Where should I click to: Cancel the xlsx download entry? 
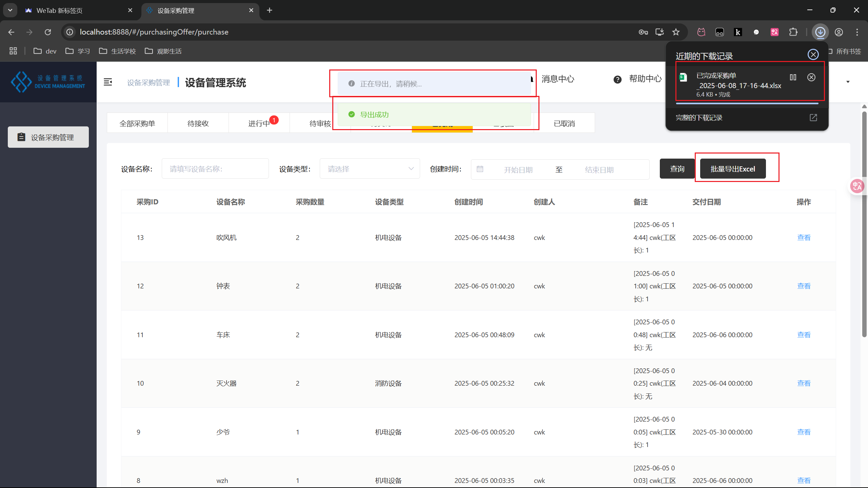(x=811, y=77)
